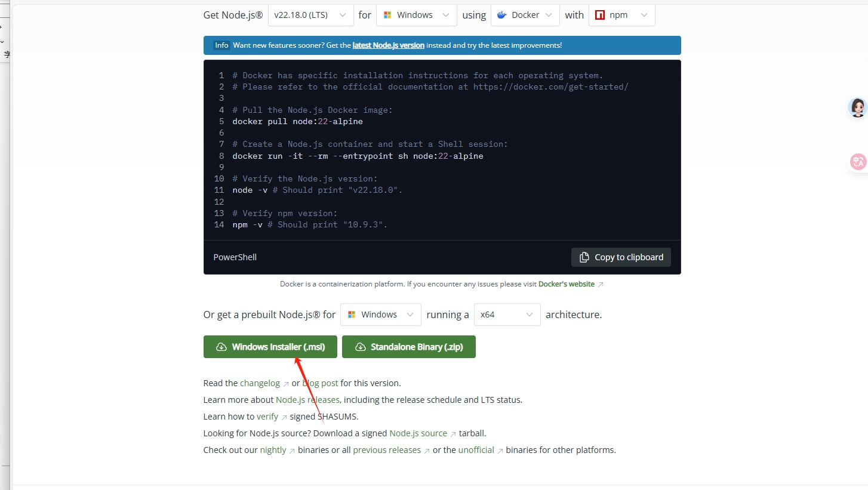Open the verify signed SHASUMS link
The width and height of the screenshot is (868, 490).
pyautogui.click(x=267, y=417)
